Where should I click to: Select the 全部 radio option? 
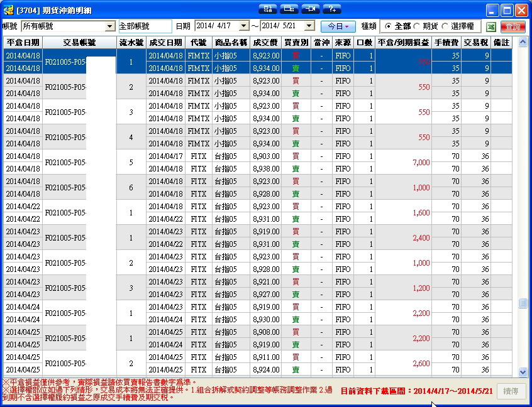(x=388, y=26)
